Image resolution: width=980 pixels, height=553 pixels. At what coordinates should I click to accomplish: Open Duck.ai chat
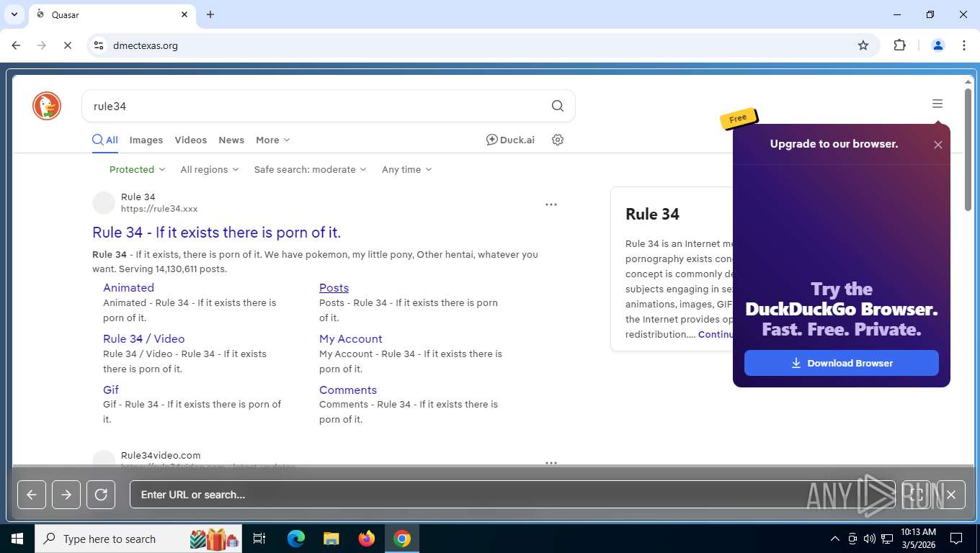coord(510,140)
